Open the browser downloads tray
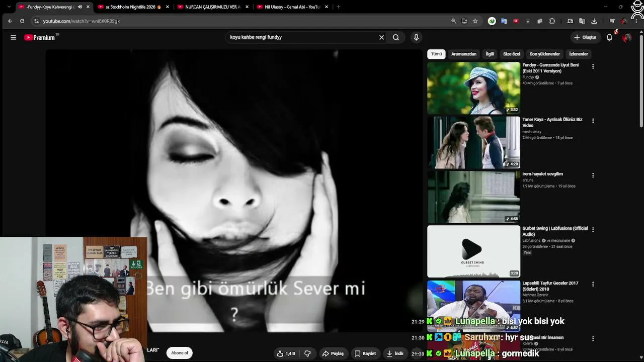 coord(594,21)
